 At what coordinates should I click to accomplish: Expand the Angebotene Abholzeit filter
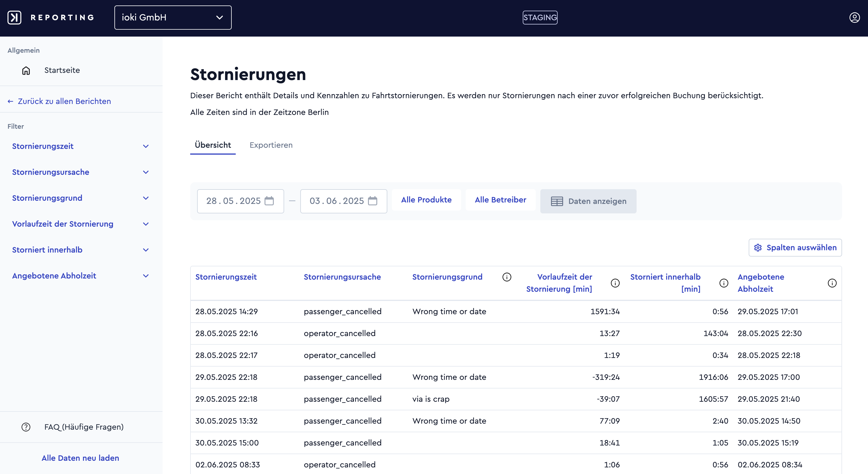pos(81,276)
